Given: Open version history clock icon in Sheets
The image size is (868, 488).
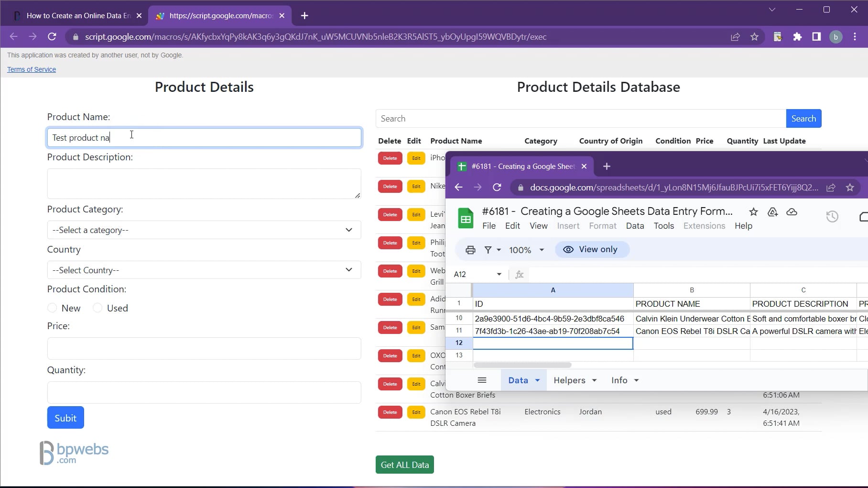Looking at the screenshot, I should (x=832, y=217).
